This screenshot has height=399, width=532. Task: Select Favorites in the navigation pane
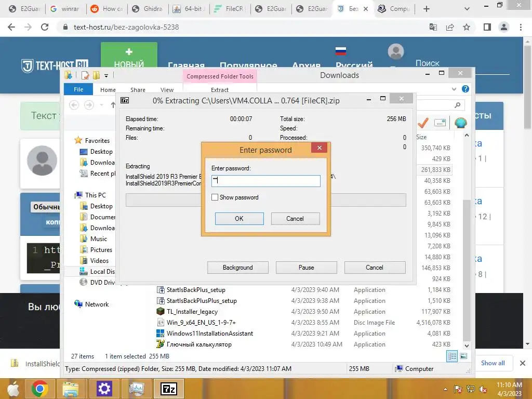click(97, 140)
